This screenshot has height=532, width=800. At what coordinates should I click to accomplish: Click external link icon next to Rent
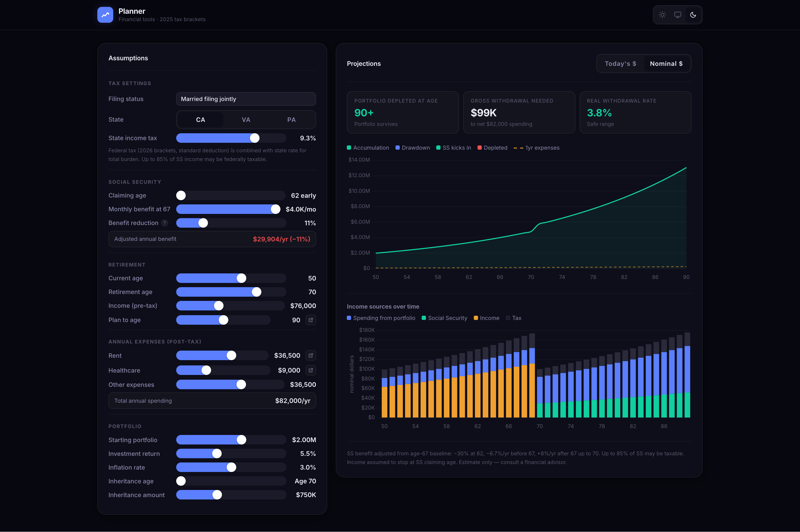[311, 356]
